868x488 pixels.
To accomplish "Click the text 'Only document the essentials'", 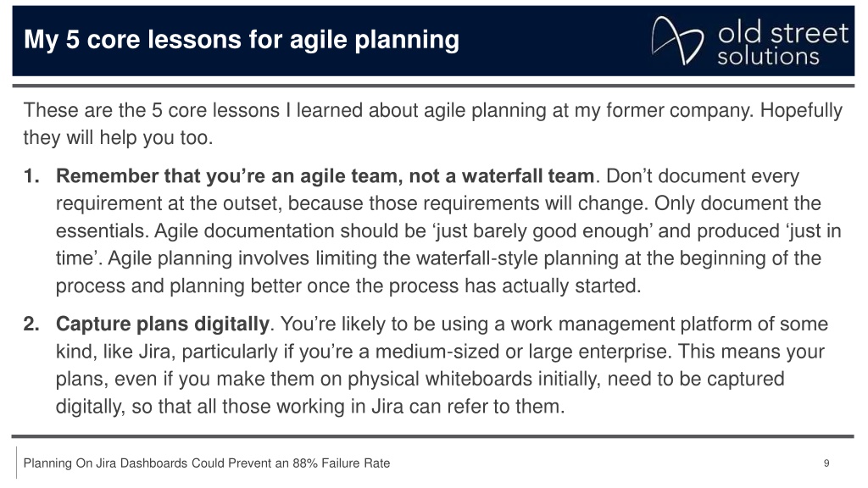I will pos(438,217).
